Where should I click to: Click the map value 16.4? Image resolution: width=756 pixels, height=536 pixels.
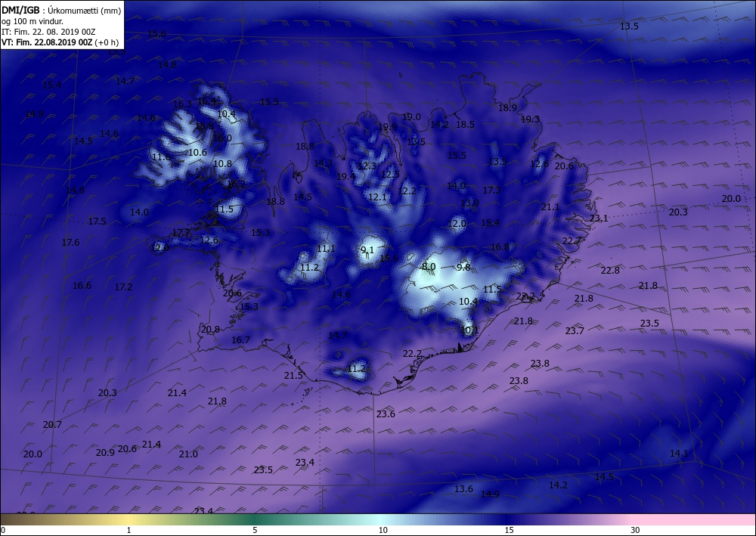point(206,101)
